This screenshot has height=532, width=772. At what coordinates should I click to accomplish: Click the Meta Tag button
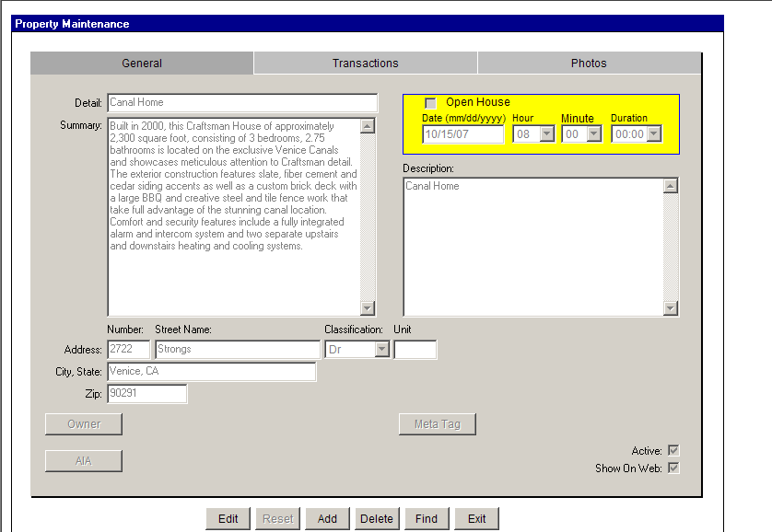(438, 424)
